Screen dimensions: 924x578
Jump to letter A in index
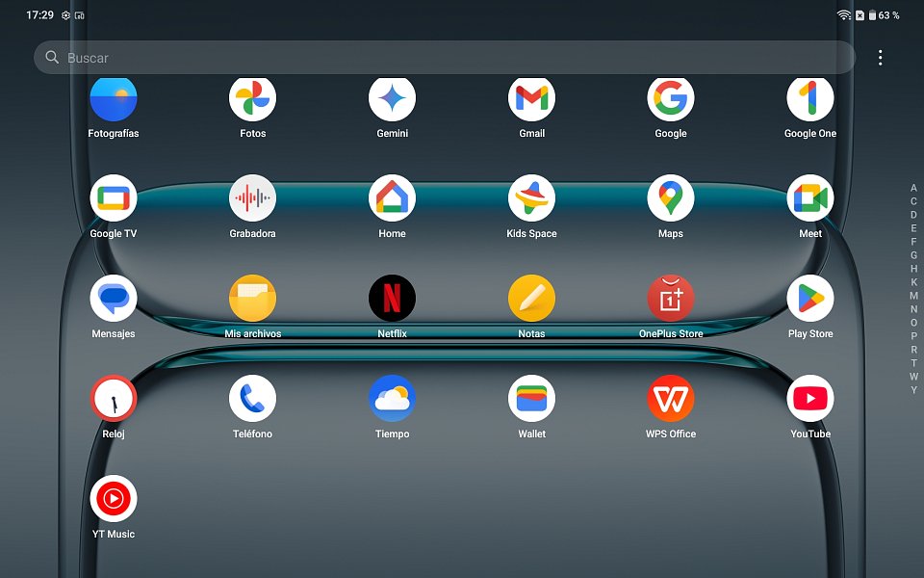(x=913, y=188)
